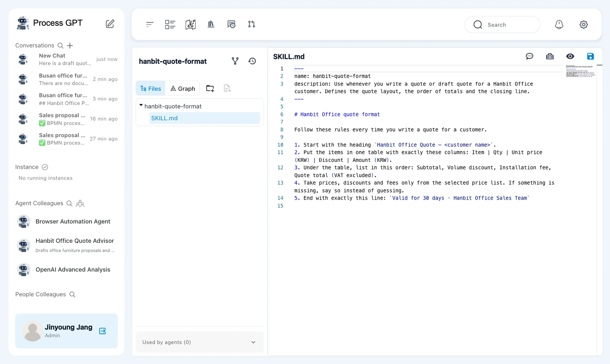Screen dimensions: 610x364
Task: Open the toolbox icon above editor
Action: pos(550,56)
